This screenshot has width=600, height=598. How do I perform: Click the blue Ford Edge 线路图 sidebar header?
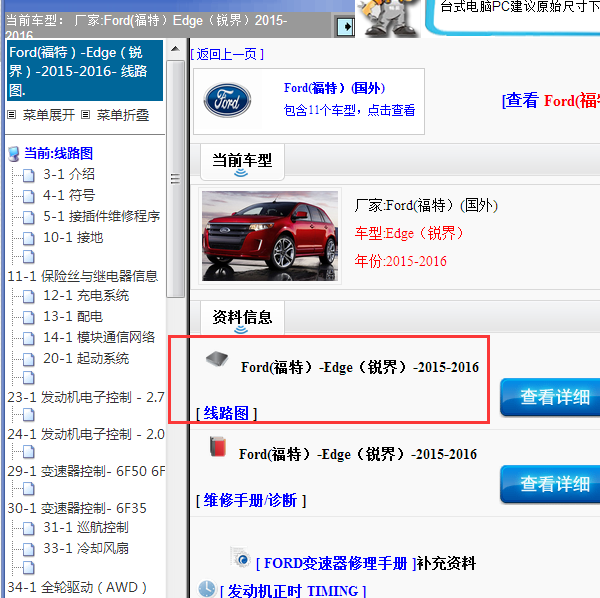coord(85,70)
